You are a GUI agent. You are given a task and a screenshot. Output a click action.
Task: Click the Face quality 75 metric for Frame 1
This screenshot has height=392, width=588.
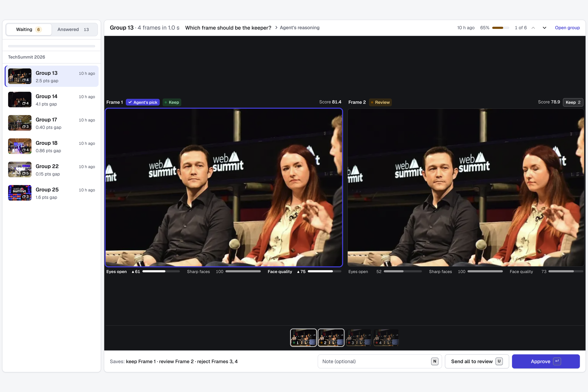point(304,271)
